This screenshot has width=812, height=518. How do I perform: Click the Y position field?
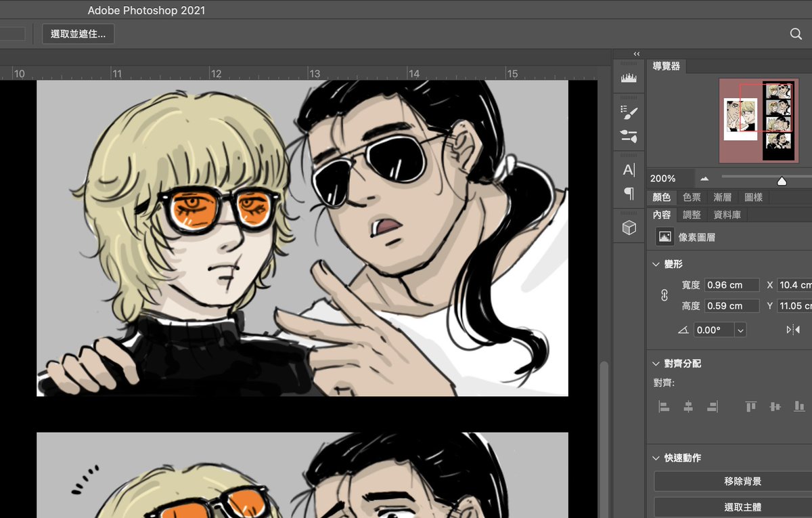[x=794, y=306]
